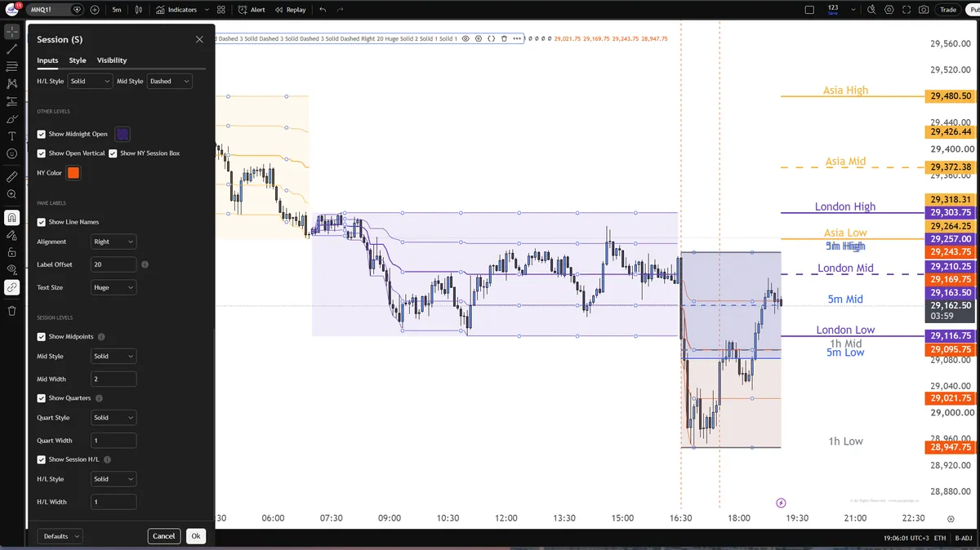Change the candlestick chart style
Screen dimensions: 980x550
pos(139,10)
